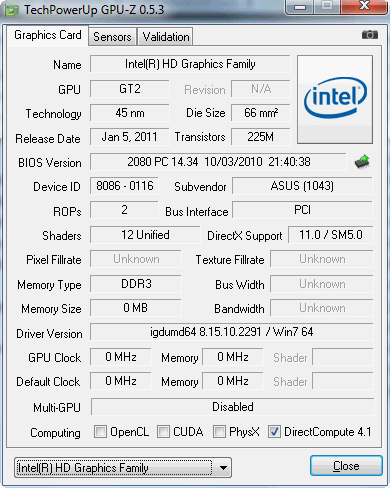Click the Driver Version field
The width and height of the screenshot is (390, 488).
[232, 332]
